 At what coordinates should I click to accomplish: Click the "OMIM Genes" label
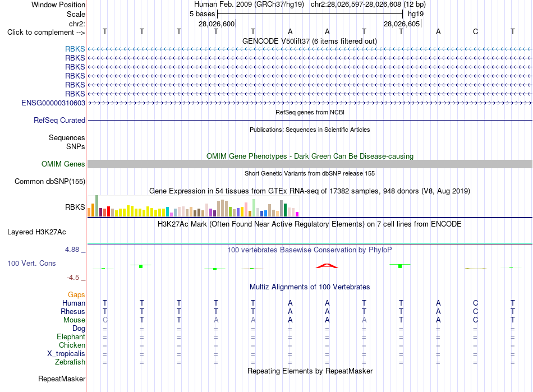[63, 164]
